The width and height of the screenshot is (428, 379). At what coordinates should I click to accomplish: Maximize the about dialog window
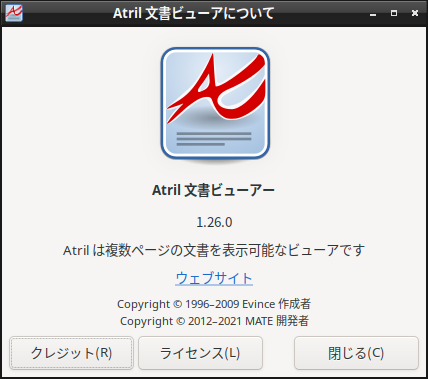pyautogui.click(x=394, y=13)
